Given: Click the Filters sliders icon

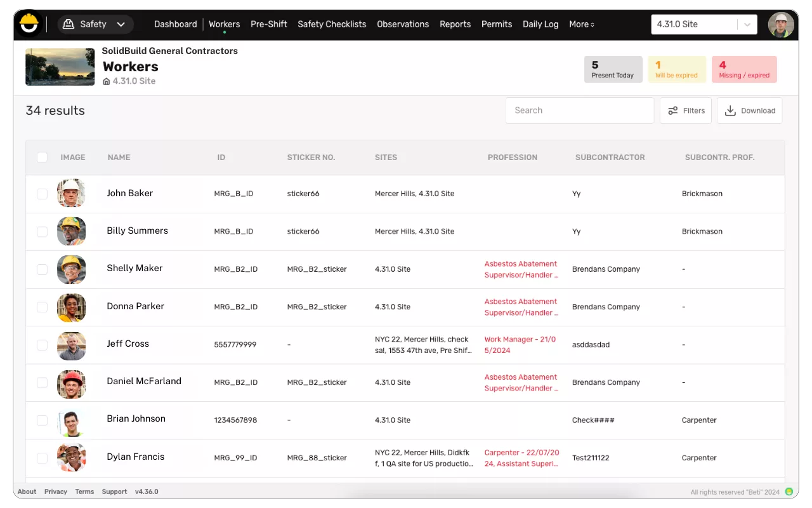Looking at the screenshot, I should click(673, 110).
